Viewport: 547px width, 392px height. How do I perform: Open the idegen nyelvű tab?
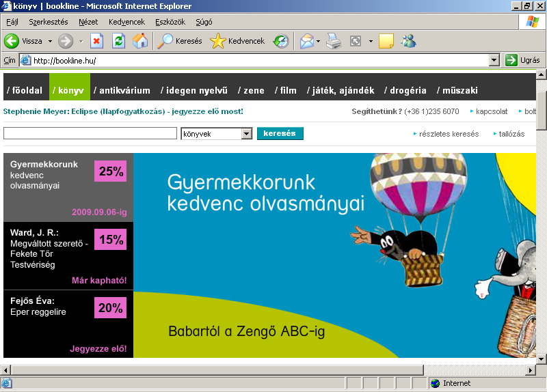pos(194,91)
